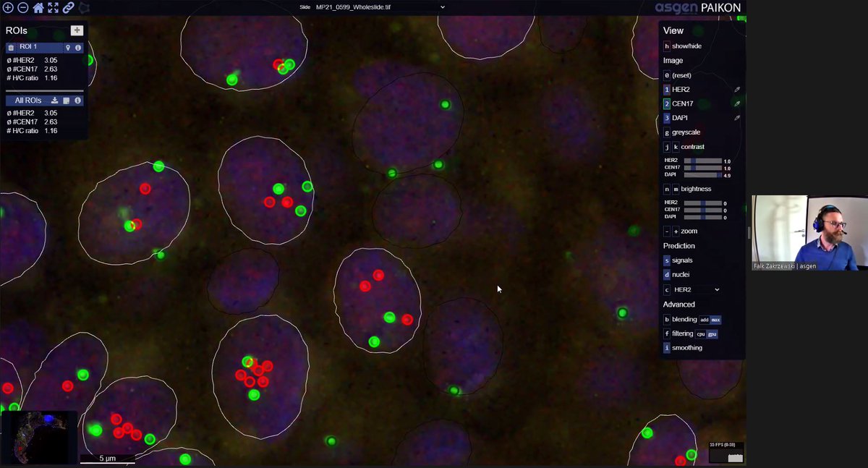The image size is (868, 468).
Task: Click the zoom in plus icon in top toolbar
Action: (9, 8)
